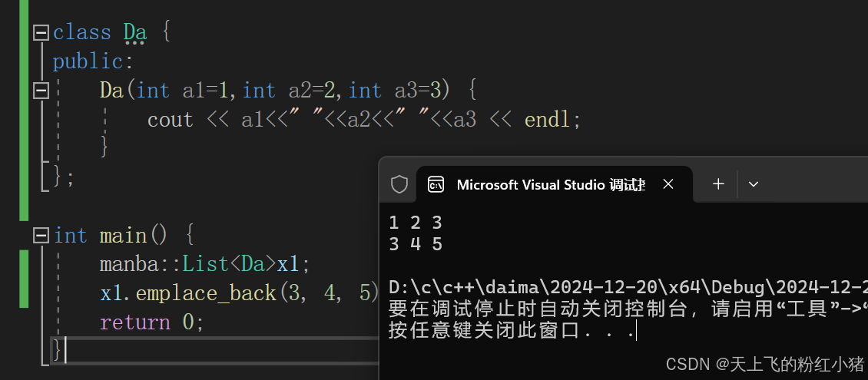Click the cout statement line in constructor
This screenshot has width=868, height=380.
point(364,120)
